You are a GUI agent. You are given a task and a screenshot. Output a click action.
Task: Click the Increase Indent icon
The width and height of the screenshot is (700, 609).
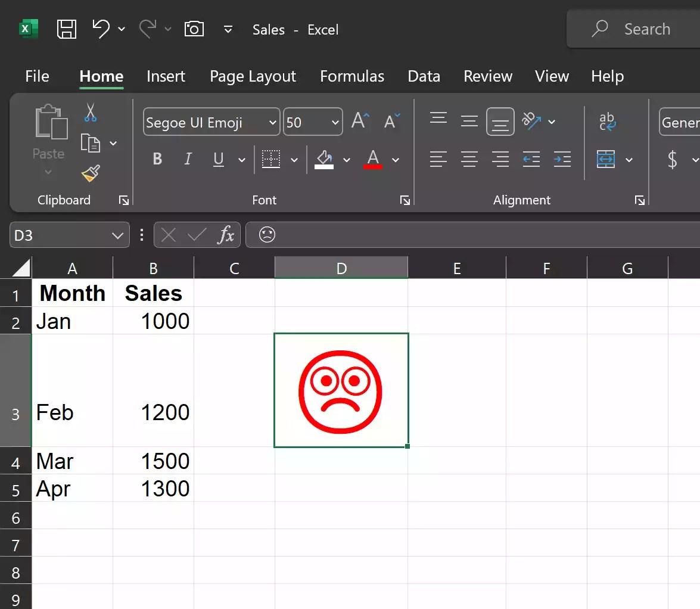point(562,160)
